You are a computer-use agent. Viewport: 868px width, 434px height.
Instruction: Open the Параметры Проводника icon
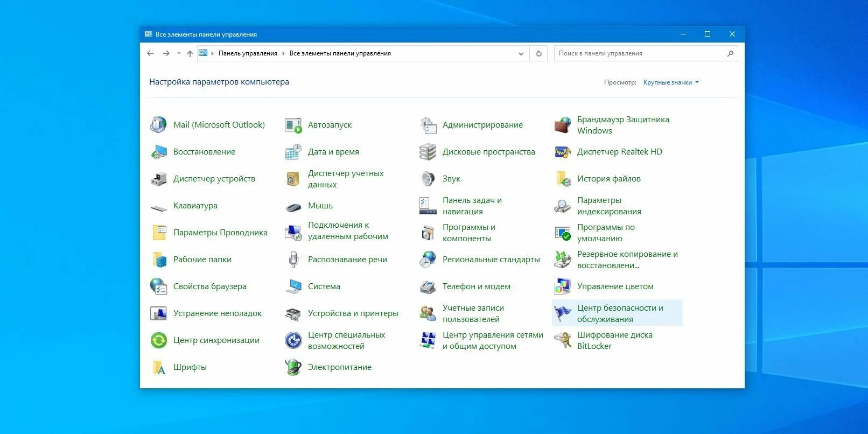coord(158,233)
